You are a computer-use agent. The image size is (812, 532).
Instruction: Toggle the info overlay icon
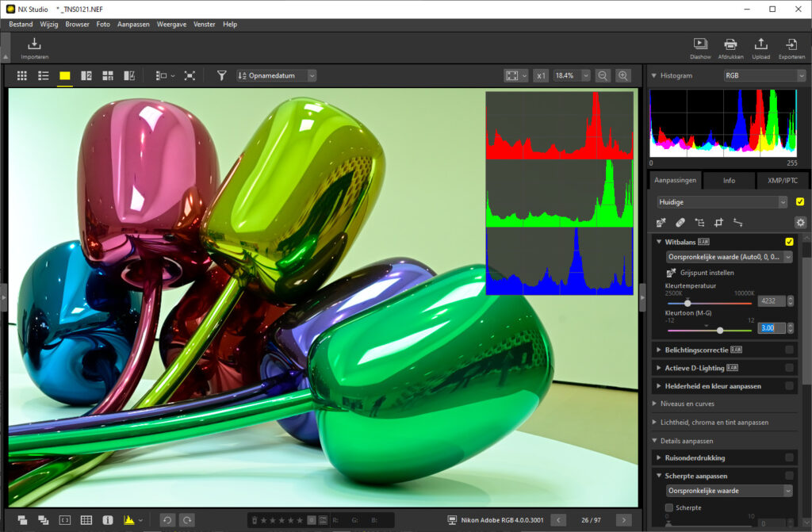click(108, 519)
